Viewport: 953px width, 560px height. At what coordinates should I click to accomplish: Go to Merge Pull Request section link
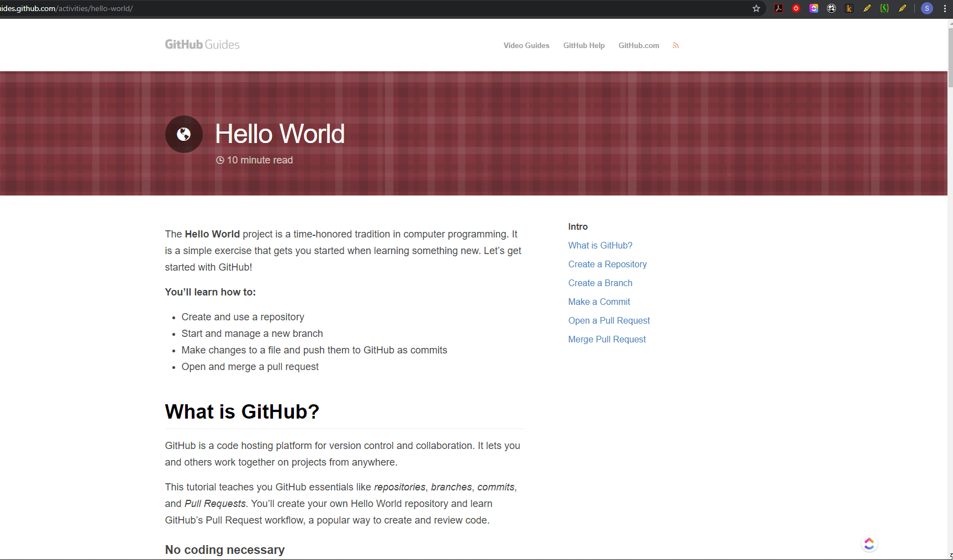(x=607, y=340)
